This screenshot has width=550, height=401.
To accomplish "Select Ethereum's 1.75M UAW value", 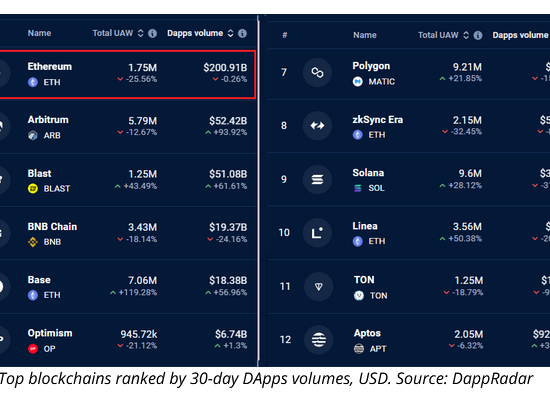I will point(142,68).
